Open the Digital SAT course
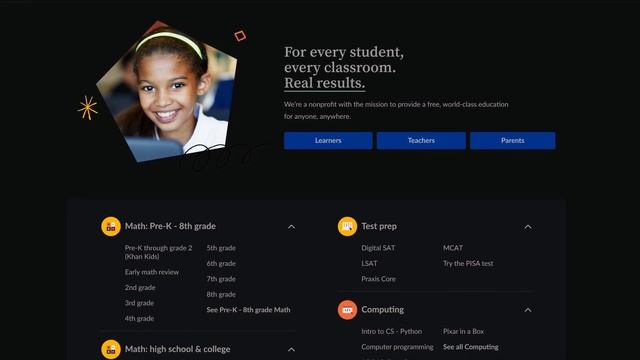 click(378, 248)
